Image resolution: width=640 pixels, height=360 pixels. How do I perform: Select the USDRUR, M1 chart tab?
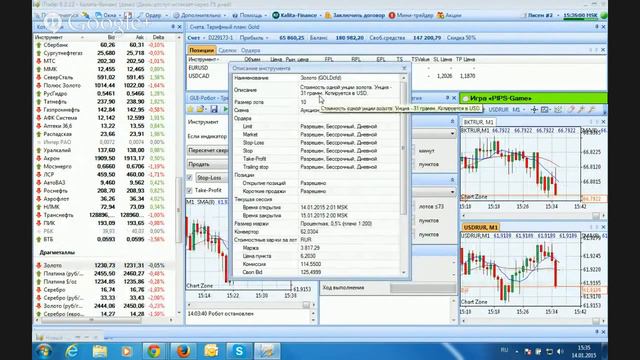(x=481, y=227)
